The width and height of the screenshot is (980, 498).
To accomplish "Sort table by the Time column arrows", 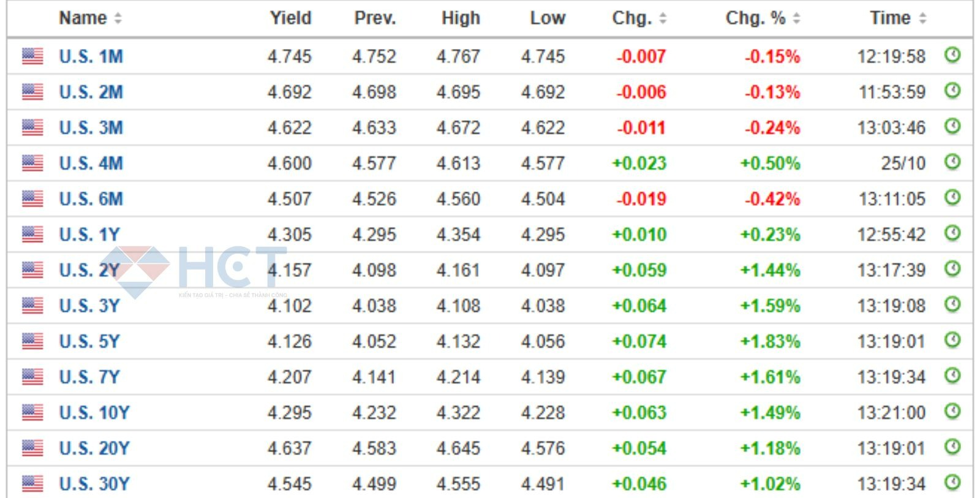I will click(922, 19).
